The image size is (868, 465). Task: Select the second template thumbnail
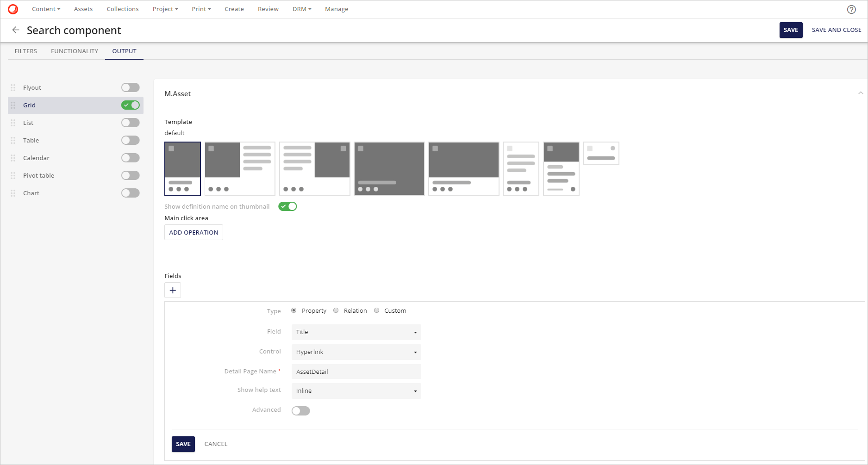(x=239, y=168)
